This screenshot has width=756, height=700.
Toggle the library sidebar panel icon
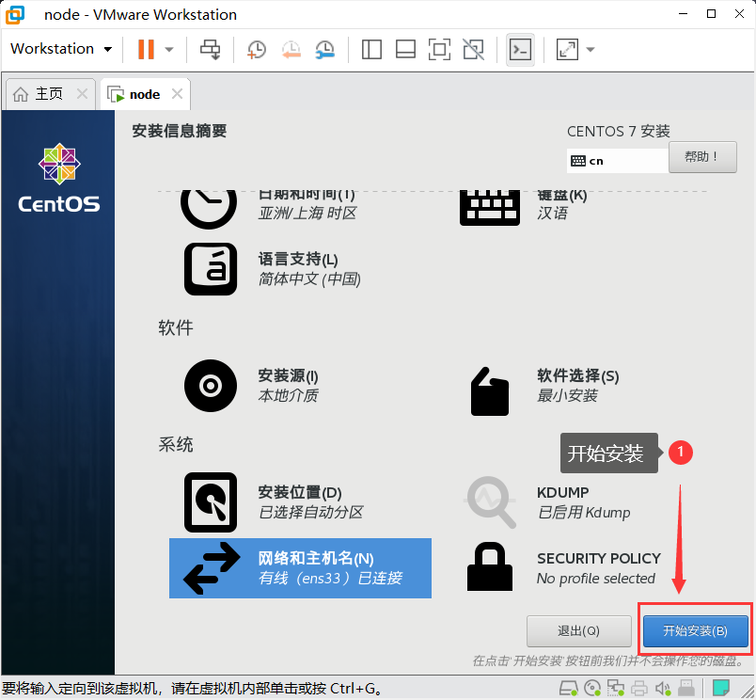371,49
